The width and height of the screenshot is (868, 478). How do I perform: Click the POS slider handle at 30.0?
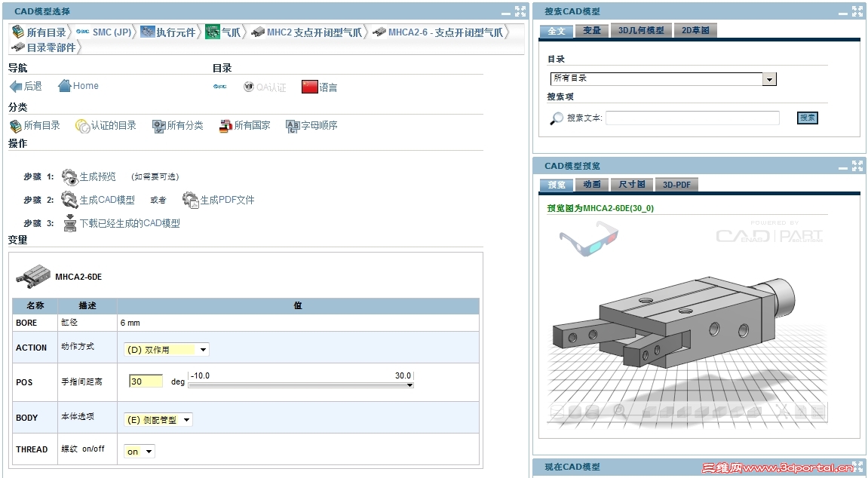(x=409, y=385)
